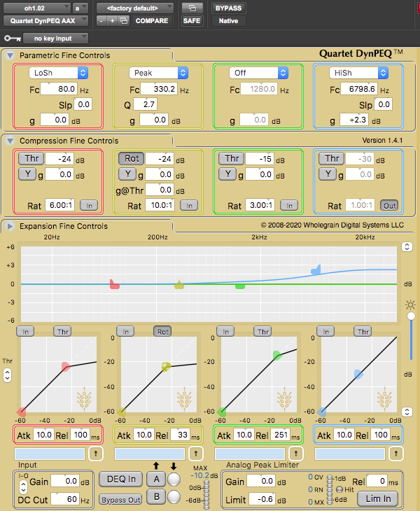Click the brightness sun icon
Screen dimensions: 420x511
tap(411, 305)
